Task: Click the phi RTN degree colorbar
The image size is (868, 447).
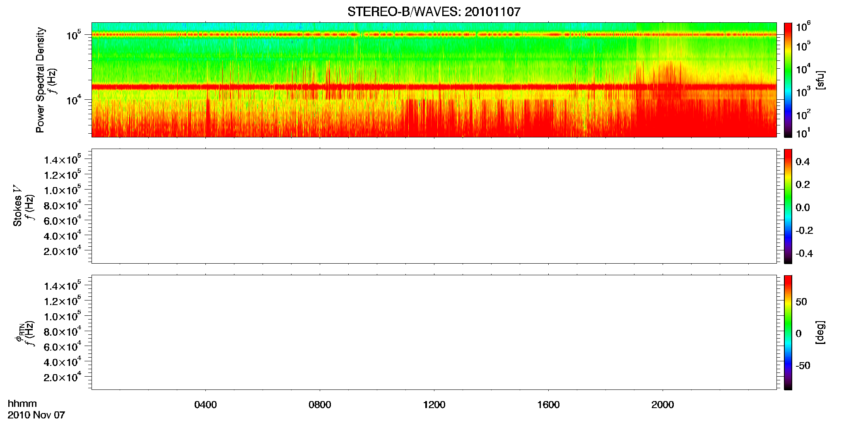Action: 788,332
